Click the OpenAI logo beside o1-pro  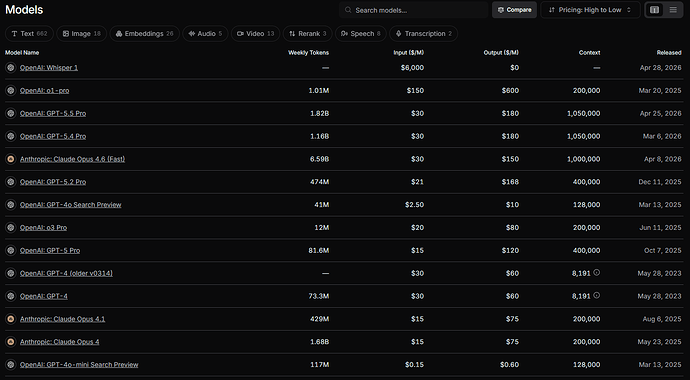(11, 91)
